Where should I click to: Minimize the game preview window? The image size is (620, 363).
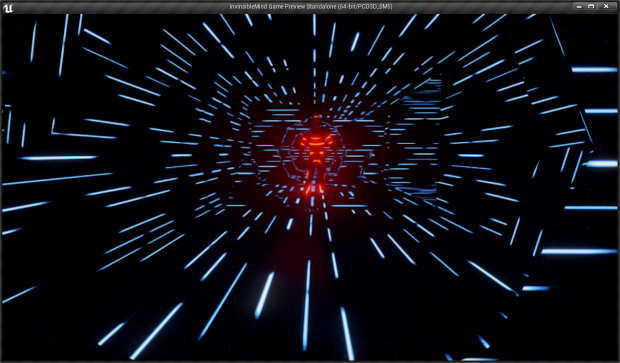pos(579,6)
